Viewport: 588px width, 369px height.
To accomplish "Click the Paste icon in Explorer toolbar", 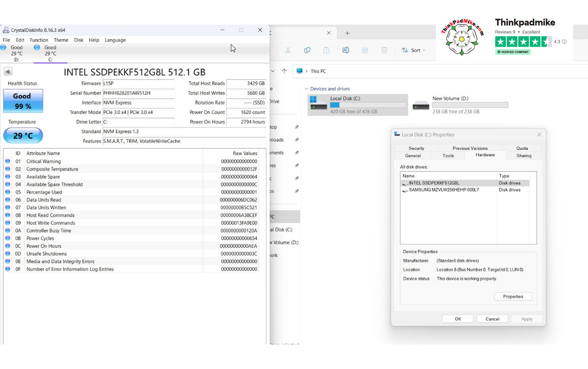I will click(326, 50).
